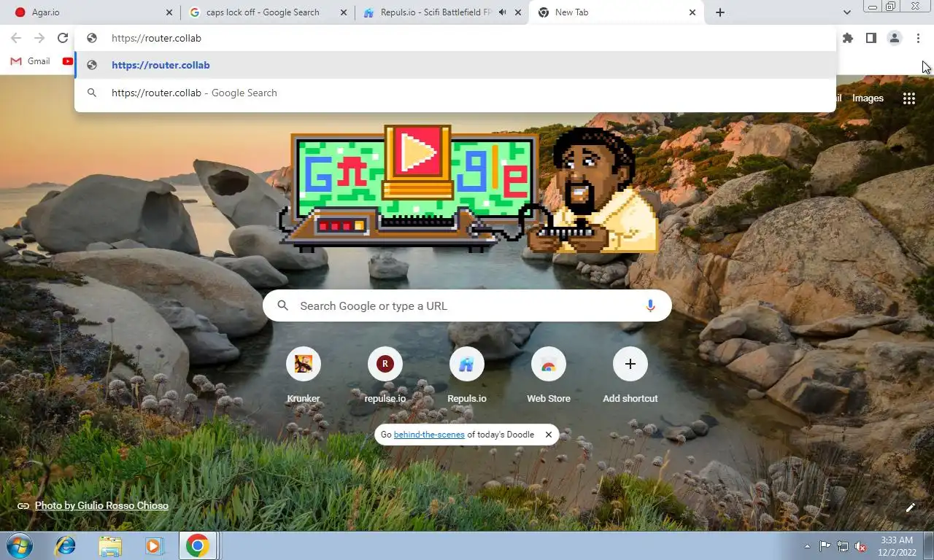934x560 pixels.
Task: Dismiss the Doodle behind-the-scenes notice
Action: [x=549, y=435]
